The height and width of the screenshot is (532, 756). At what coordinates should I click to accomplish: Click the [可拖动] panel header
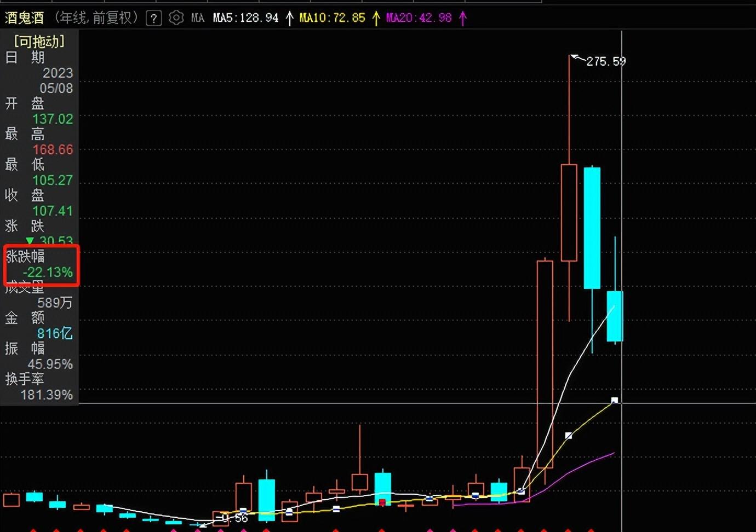[39, 42]
